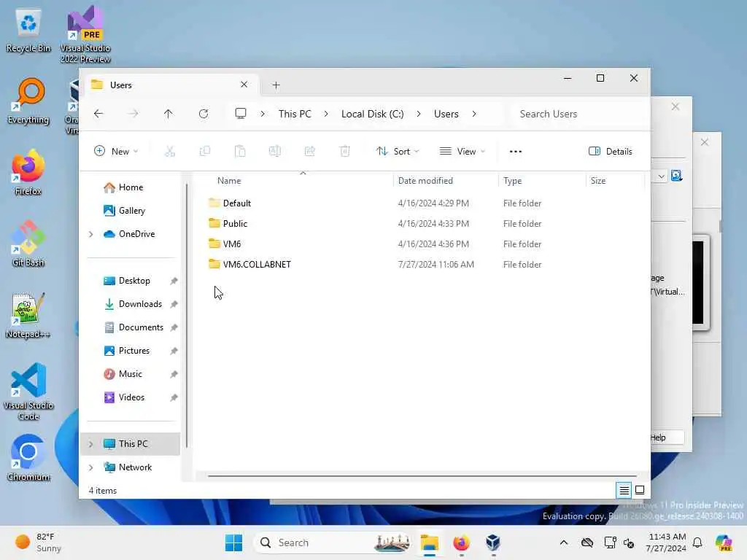
Task: Open the Windows Start button
Action: click(x=233, y=542)
